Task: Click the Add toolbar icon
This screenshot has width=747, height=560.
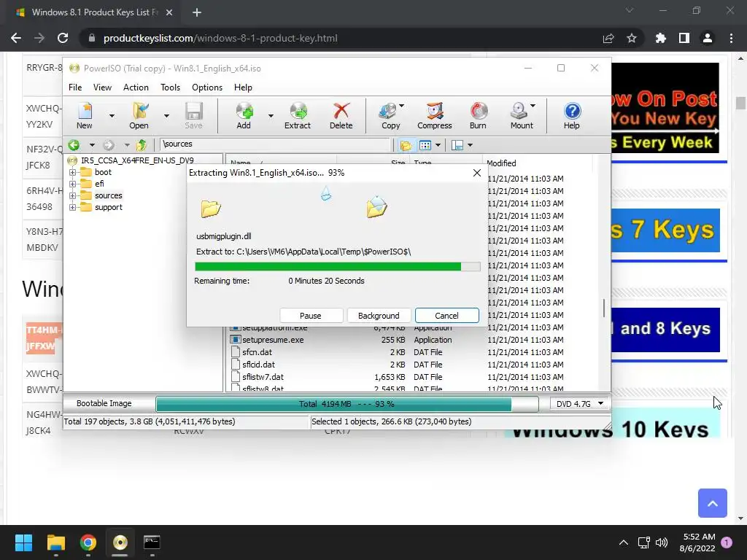Action: point(244,116)
